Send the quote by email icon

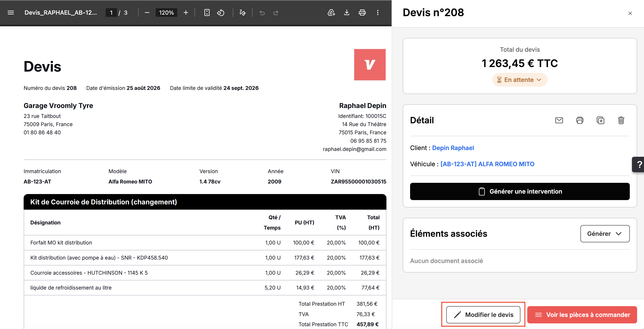pyautogui.click(x=559, y=120)
